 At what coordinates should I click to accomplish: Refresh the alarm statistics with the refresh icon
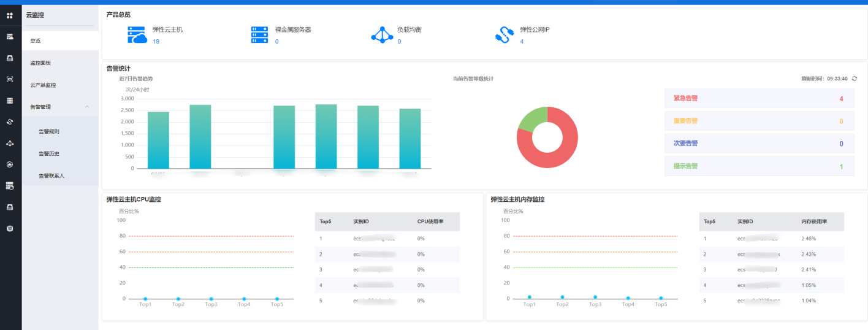point(855,79)
